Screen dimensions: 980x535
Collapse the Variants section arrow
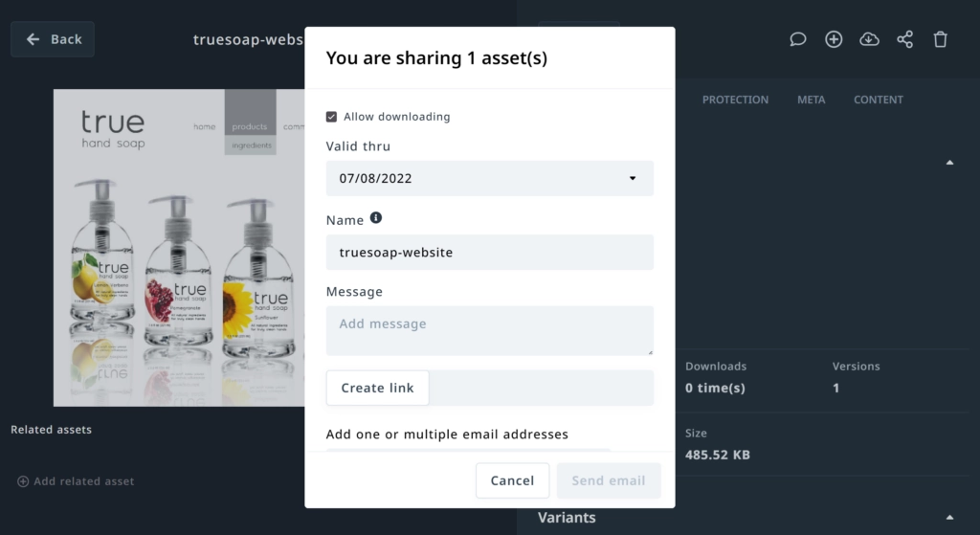(x=949, y=518)
